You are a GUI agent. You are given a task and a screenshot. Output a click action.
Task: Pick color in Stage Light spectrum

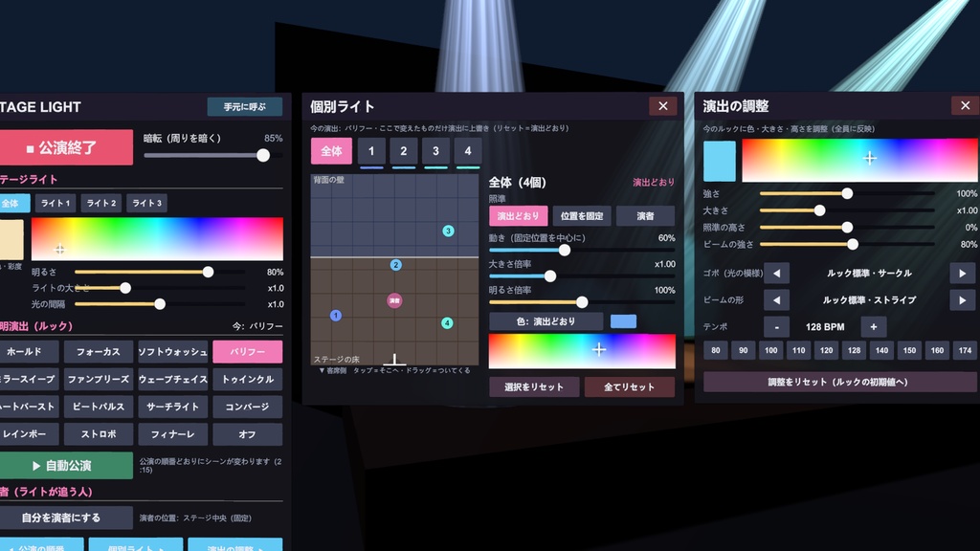pyautogui.click(x=157, y=239)
